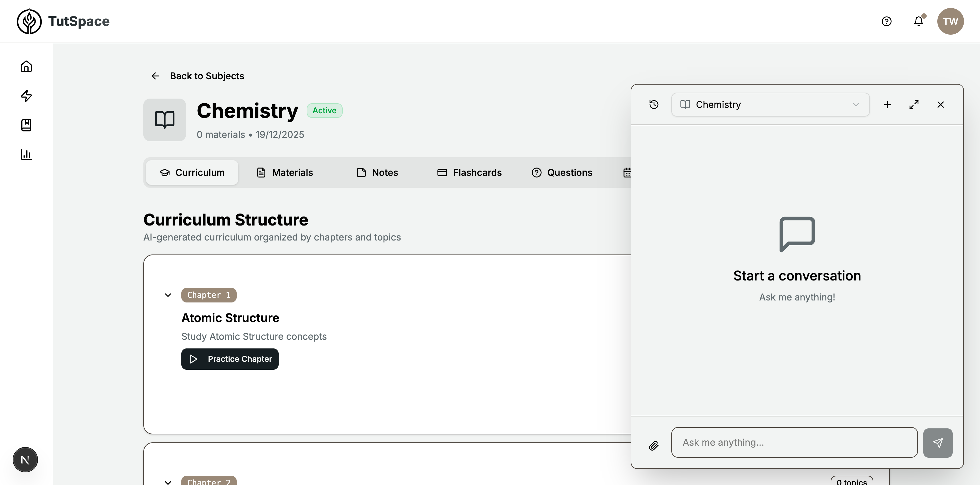View analytics via the chart icon in sidebar
Image resolution: width=980 pixels, height=485 pixels.
tap(25, 155)
